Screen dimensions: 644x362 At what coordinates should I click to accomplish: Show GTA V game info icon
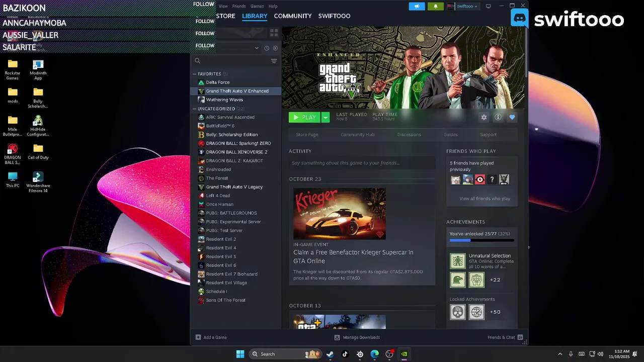[498, 117]
